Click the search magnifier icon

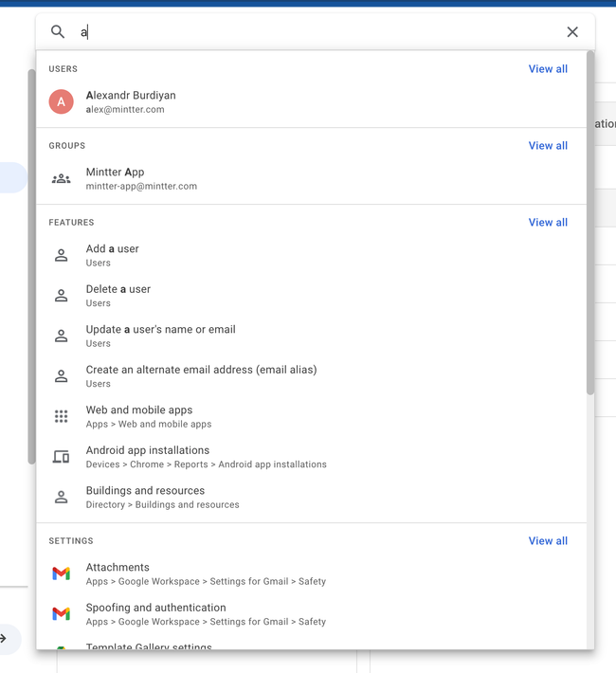(58, 32)
